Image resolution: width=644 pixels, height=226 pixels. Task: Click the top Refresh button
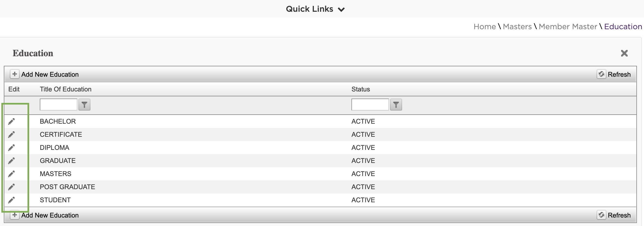614,74
